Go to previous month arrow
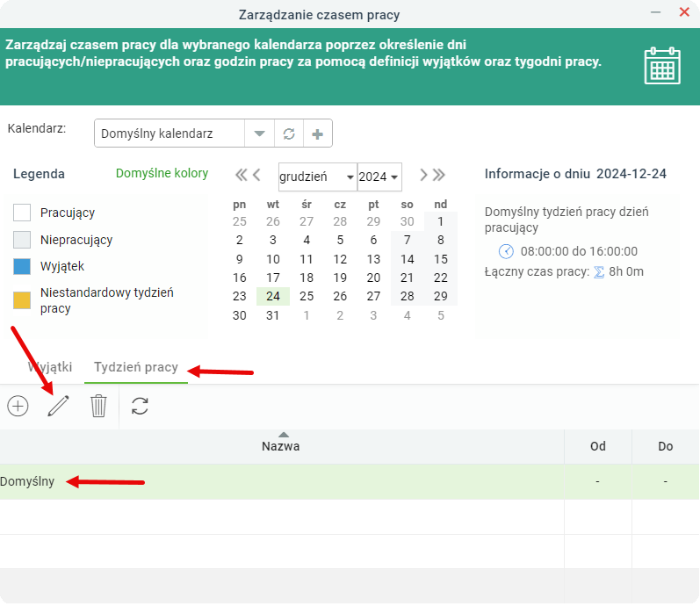The height and width of the screenshot is (606, 700). [x=256, y=175]
